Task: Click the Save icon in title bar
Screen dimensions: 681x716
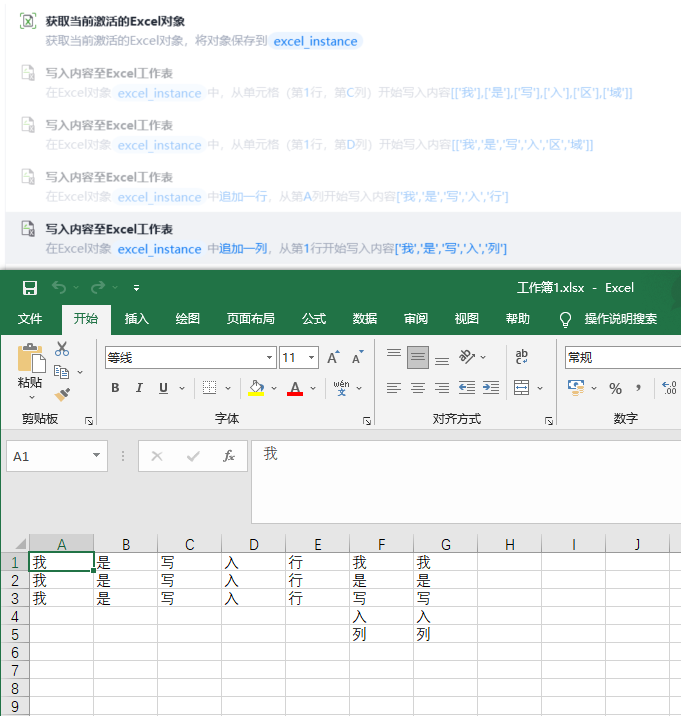Action: click(x=30, y=288)
